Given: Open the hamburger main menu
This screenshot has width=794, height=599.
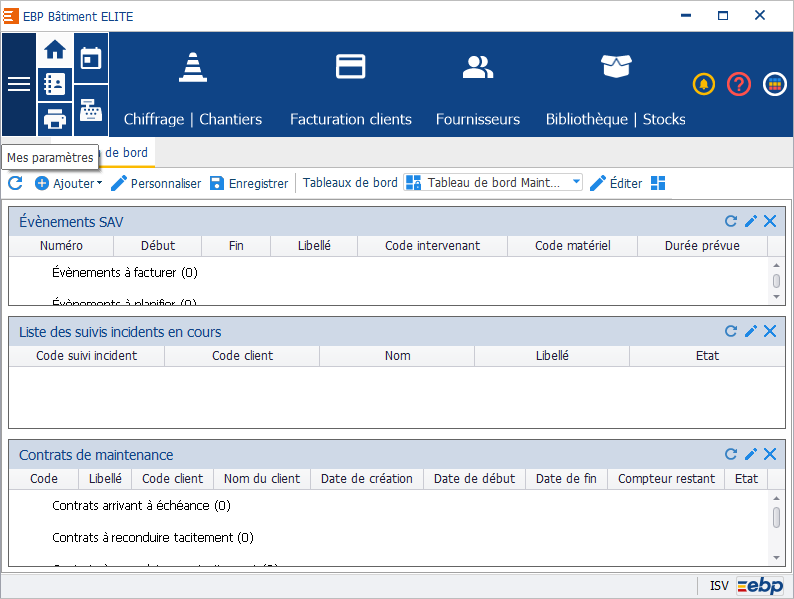Looking at the screenshot, I should point(19,84).
